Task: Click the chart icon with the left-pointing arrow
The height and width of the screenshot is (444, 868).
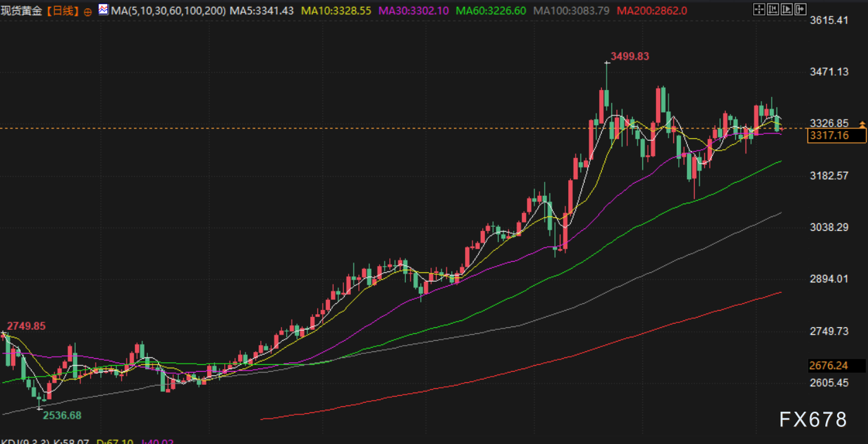Action: click(x=773, y=10)
